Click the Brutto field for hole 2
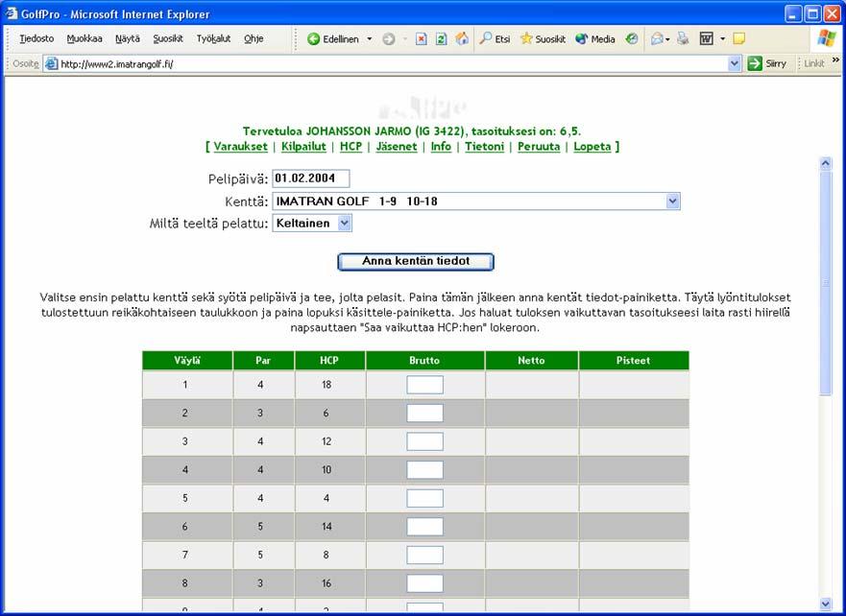Viewport: 846px width, 616px height. point(424,414)
